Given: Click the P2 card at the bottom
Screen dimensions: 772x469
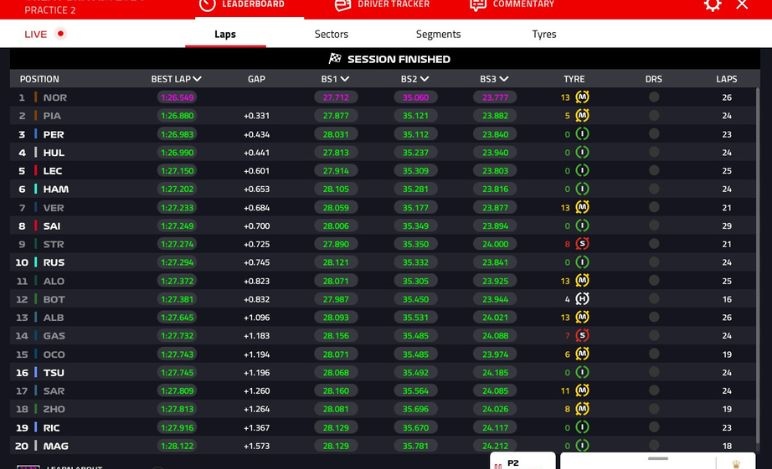Looking at the screenshot, I should pos(522,463).
